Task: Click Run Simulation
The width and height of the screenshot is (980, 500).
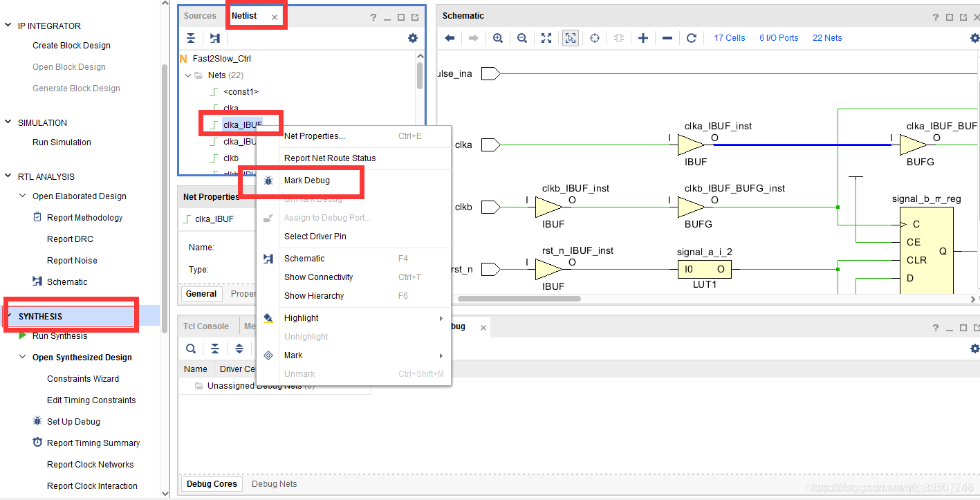Action: pos(62,142)
